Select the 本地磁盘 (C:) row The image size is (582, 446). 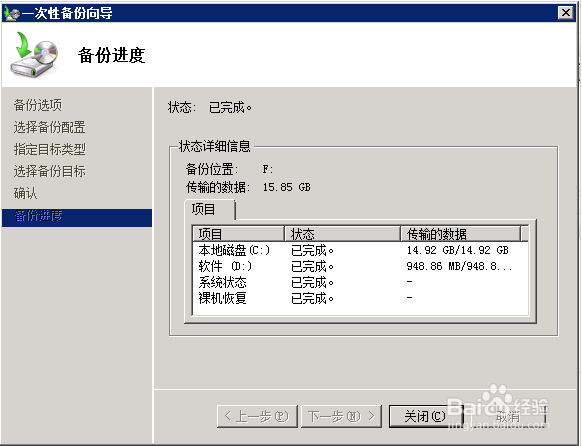[360, 250]
